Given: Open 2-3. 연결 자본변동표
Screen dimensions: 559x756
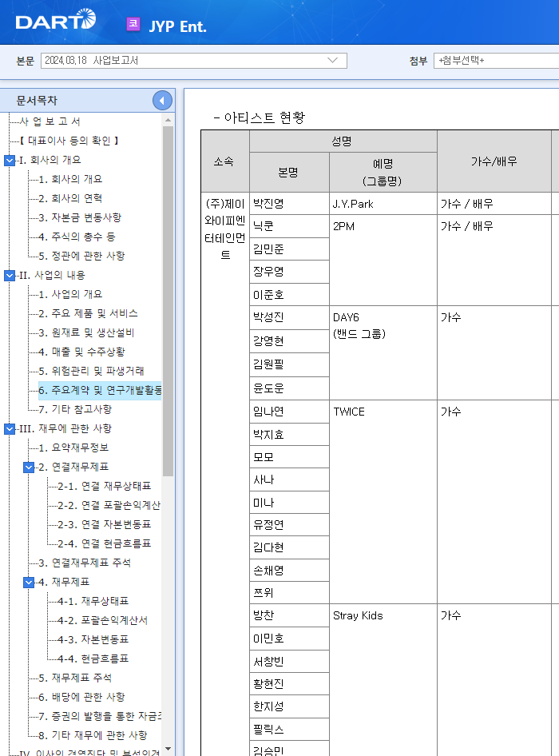Looking at the screenshot, I should 105,524.
